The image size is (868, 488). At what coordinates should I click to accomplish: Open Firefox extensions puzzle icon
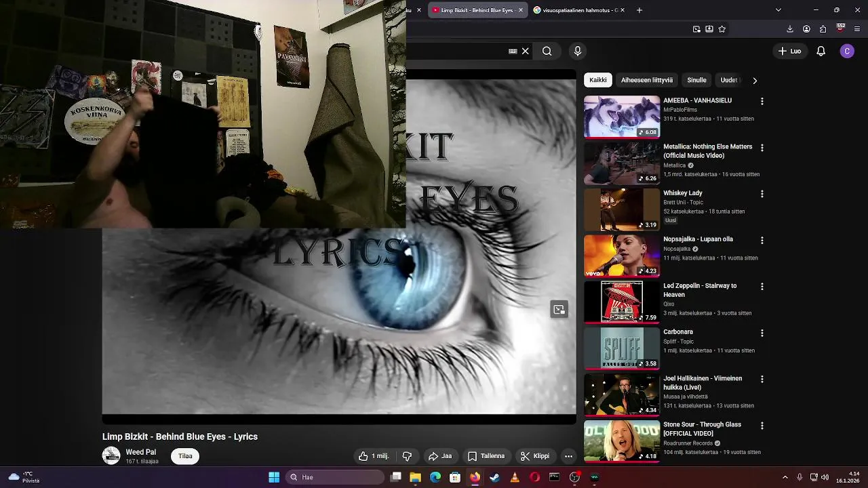823,29
